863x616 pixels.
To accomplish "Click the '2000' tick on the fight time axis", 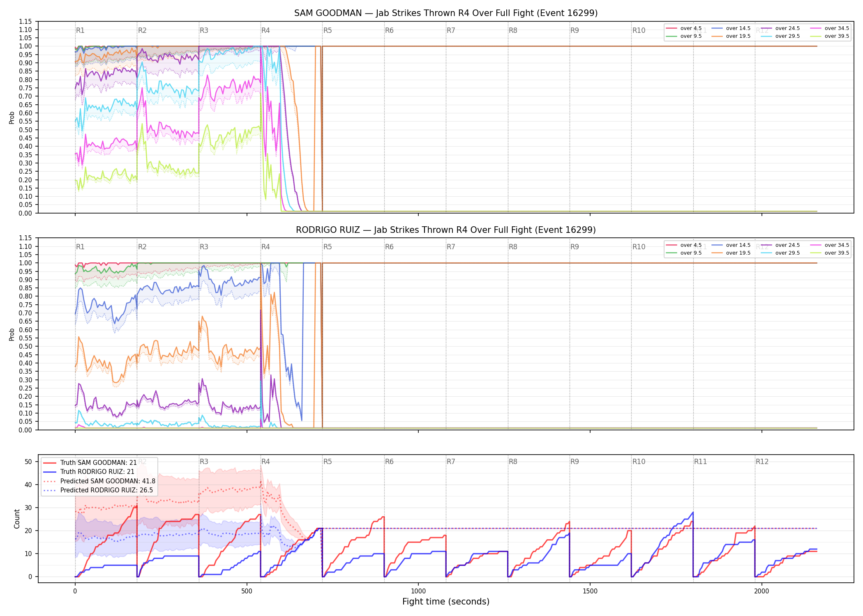I will coord(761,591).
